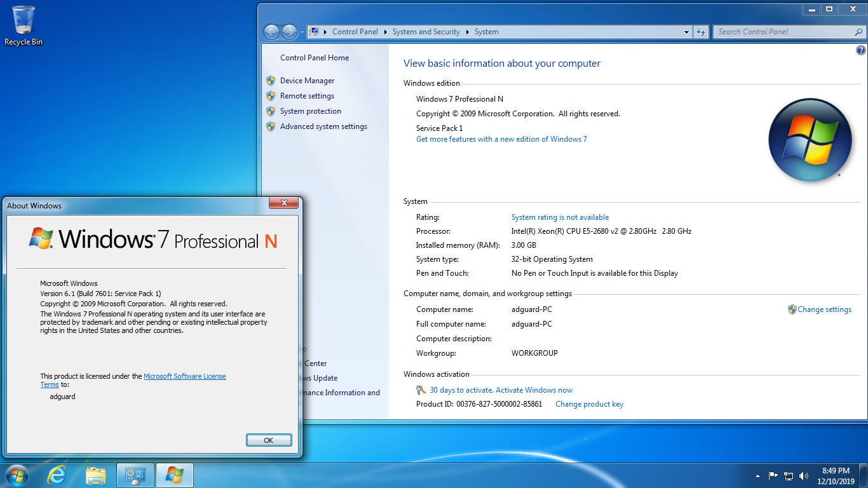Open Advanced system settings link
This screenshot has width=868, height=488.
coord(323,126)
